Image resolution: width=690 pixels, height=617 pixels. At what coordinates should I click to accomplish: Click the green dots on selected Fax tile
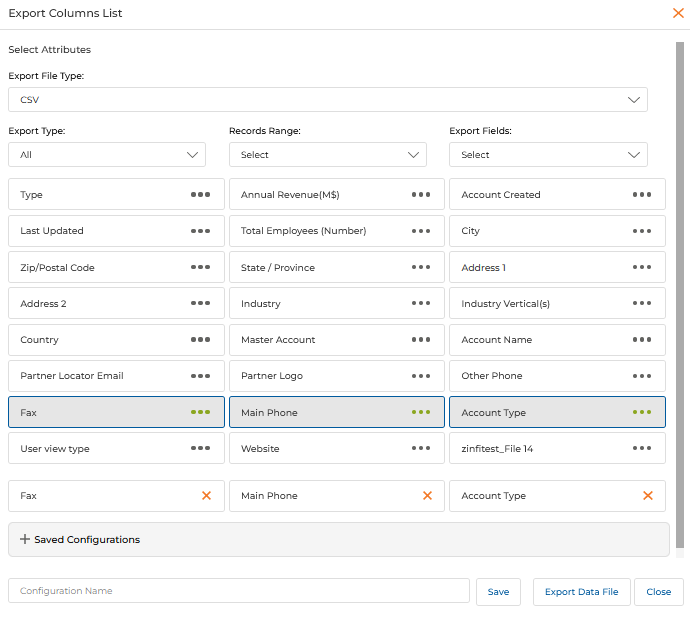click(x=200, y=412)
